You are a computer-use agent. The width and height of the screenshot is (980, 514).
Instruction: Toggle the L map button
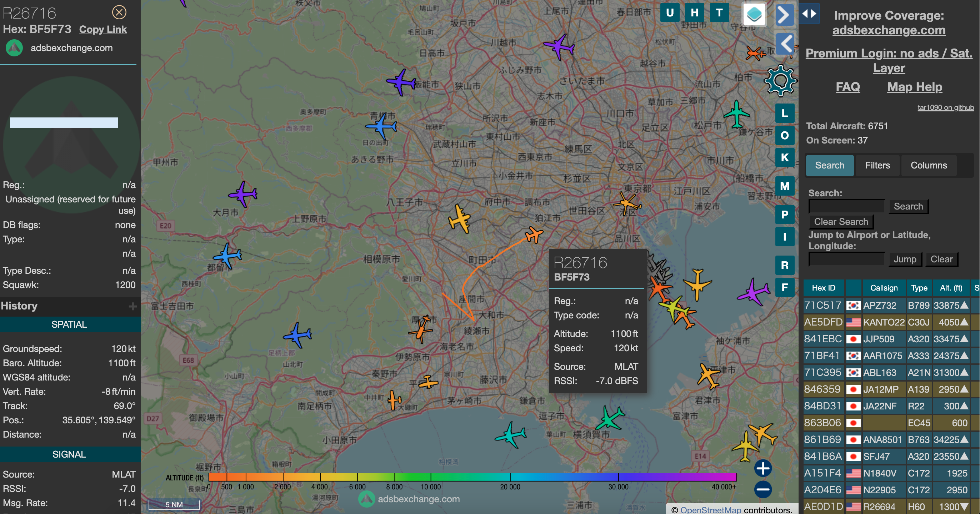tap(784, 113)
